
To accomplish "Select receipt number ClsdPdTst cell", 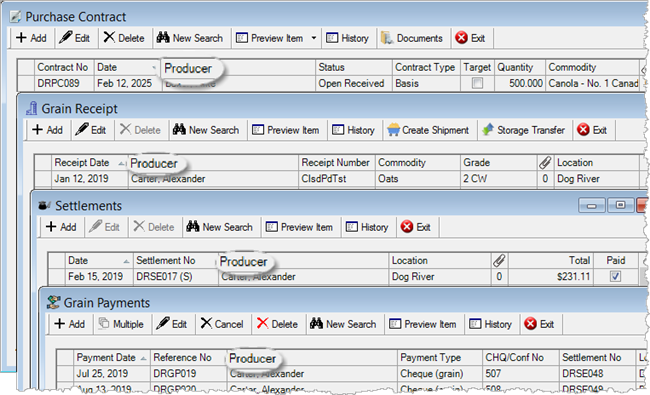I will 336,179.
